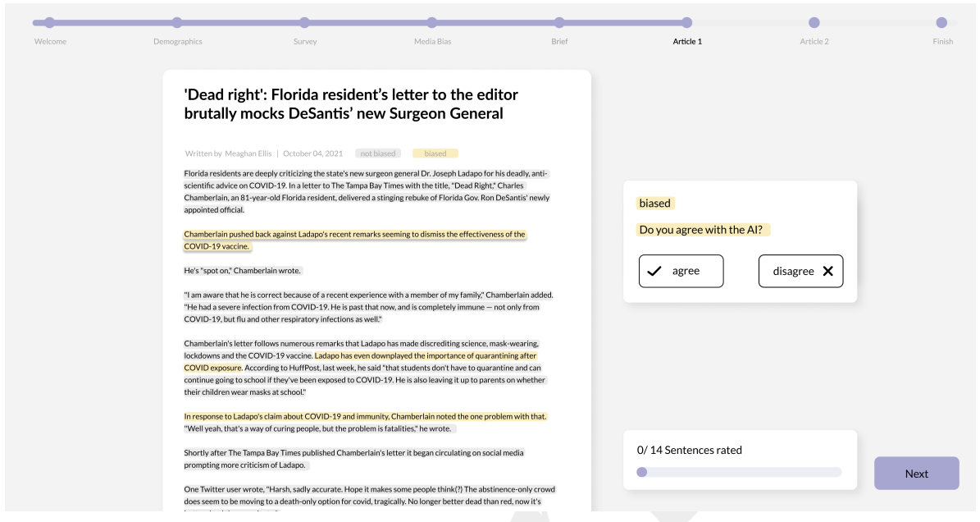This screenshot has height=522, width=980.
Task: Select the Demographics step circle
Action: click(179, 24)
